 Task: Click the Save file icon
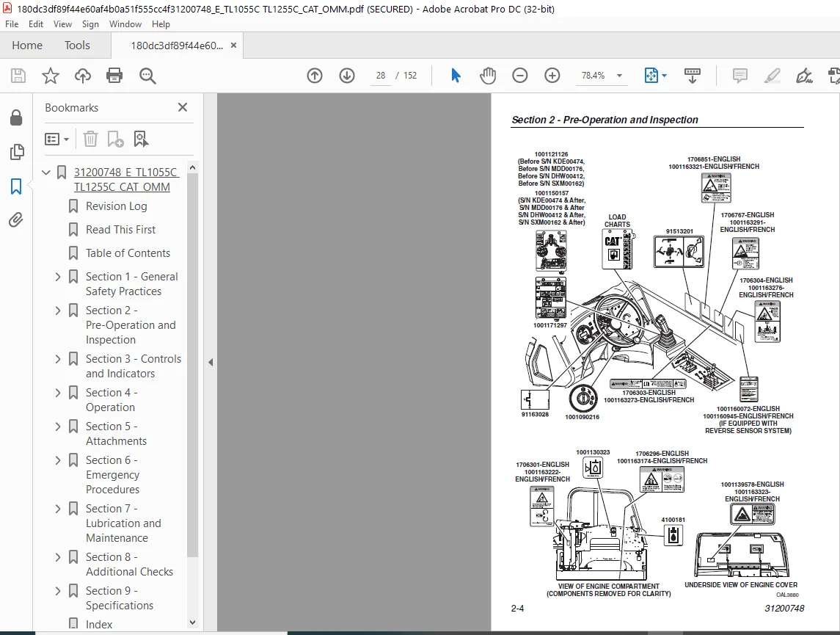[18, 76]
